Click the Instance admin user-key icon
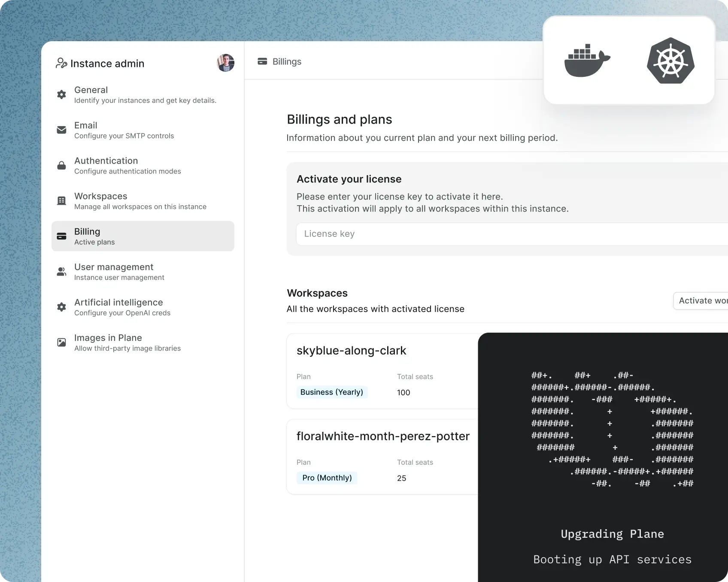728x582 pixels. tap(61, 64)
